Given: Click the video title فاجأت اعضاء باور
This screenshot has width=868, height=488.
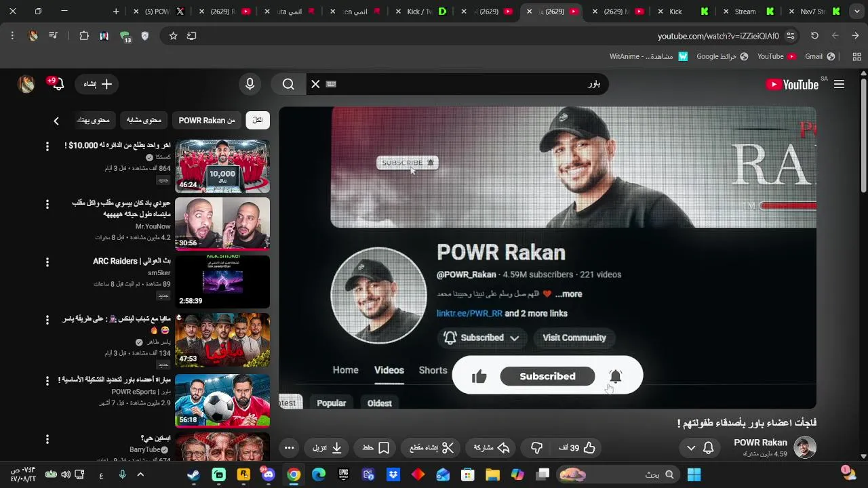Looking at the screenshot, I should (747, 423).
